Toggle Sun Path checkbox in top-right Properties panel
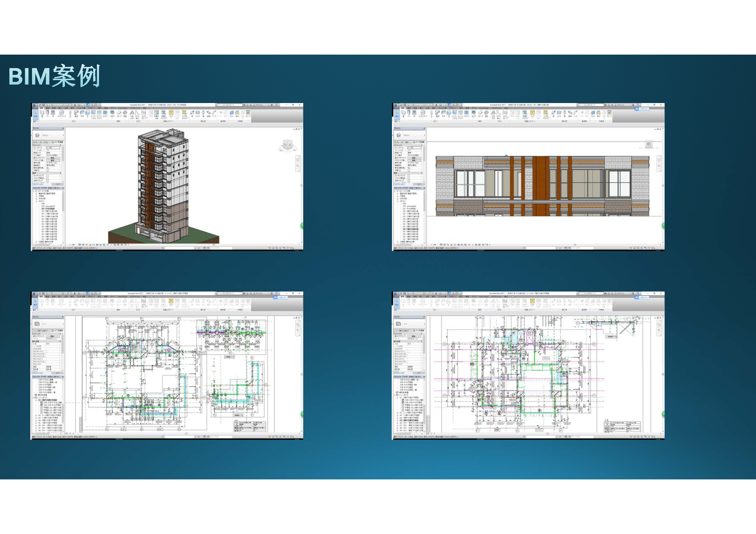Screen dimensions: 756x534 coord(409,171)
